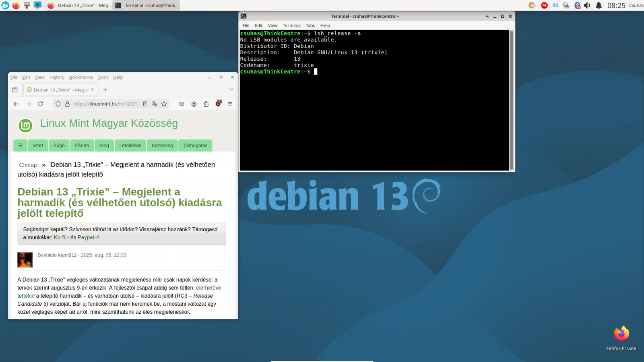
Task: Click the MEGA sync tray icon
Action: coord(544,5)
